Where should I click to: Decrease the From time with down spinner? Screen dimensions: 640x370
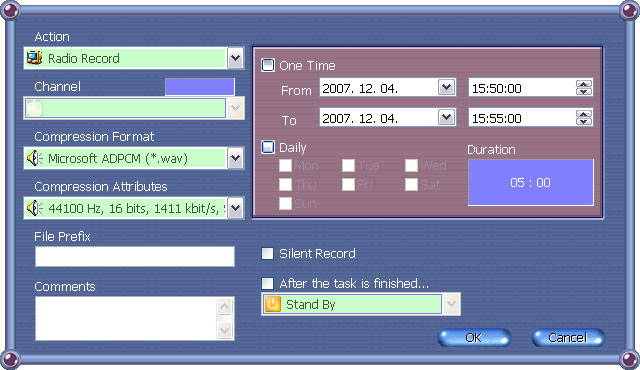(584, 91)
